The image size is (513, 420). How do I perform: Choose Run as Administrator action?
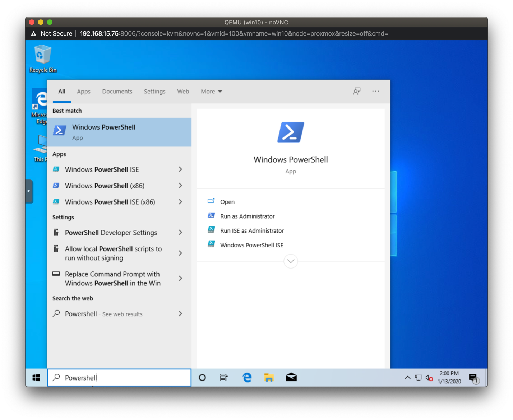coord(247,216)
